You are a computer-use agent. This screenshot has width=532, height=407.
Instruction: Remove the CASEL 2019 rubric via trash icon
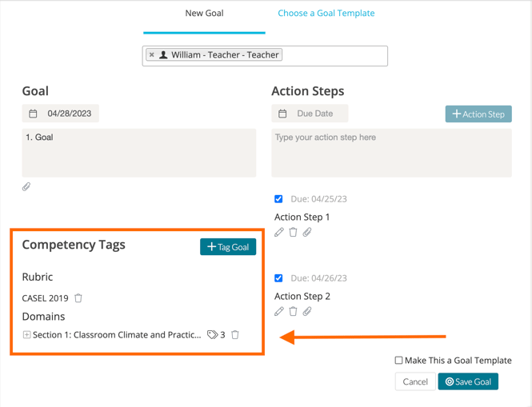78,298
